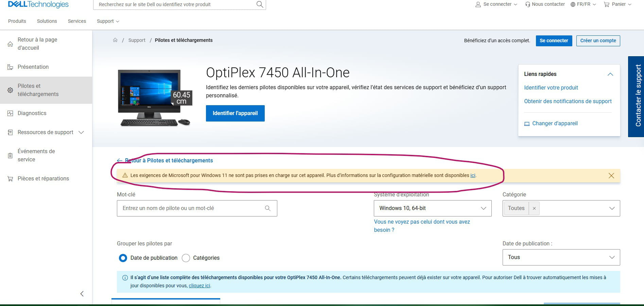
Task: Remove the Toutes category tag
Action: (x=534, y=208)
